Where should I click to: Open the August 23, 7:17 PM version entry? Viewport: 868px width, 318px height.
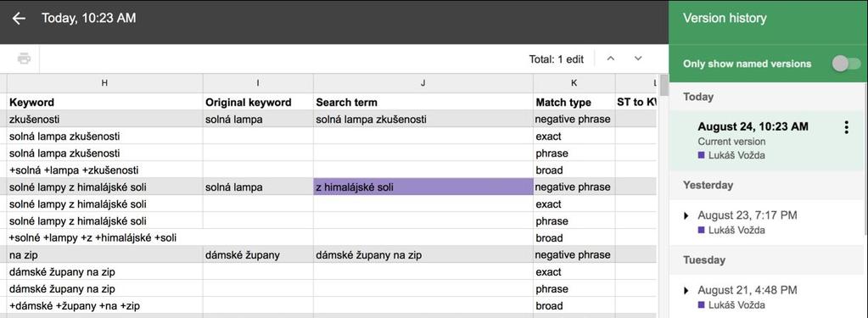pyautogui.click(x=748, y=215)
